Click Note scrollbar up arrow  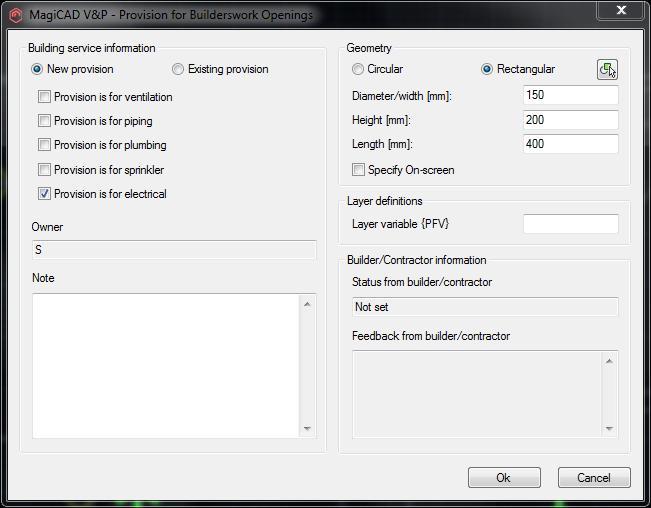tap(307, 305)
